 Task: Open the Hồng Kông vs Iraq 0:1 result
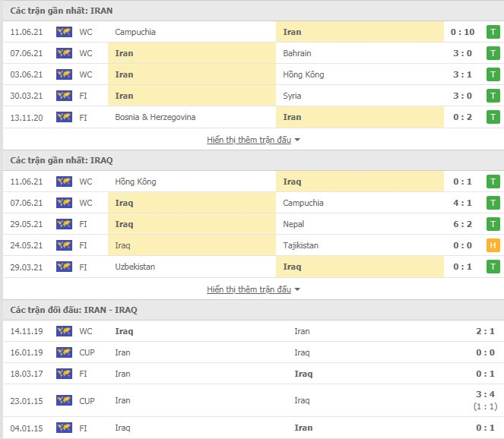point(462,182)
